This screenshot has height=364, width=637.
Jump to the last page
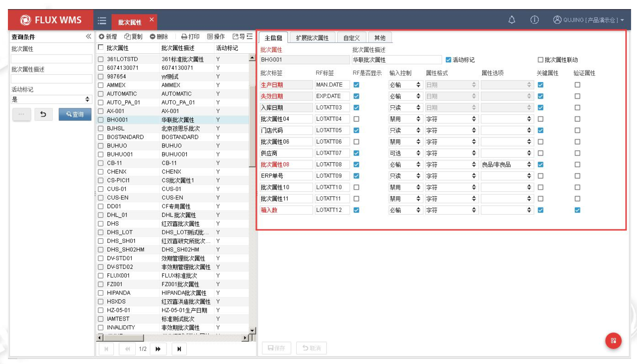click(x=179, y=349)
